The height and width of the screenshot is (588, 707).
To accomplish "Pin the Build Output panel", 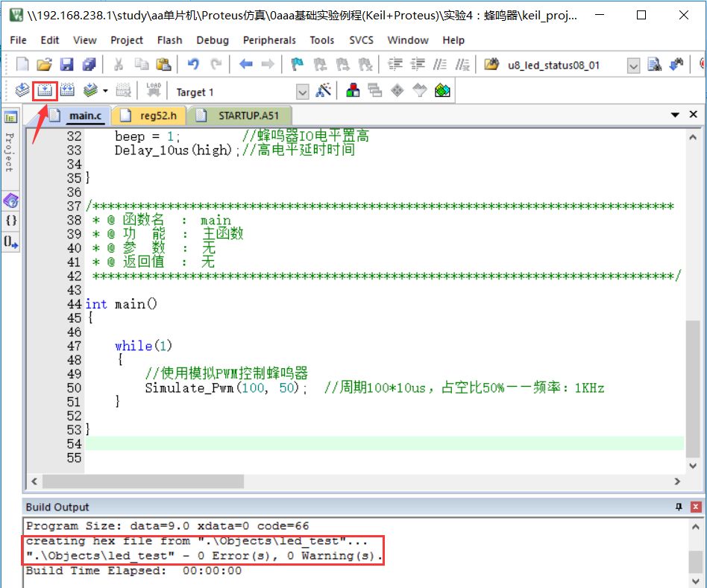I will coord(679,507).
